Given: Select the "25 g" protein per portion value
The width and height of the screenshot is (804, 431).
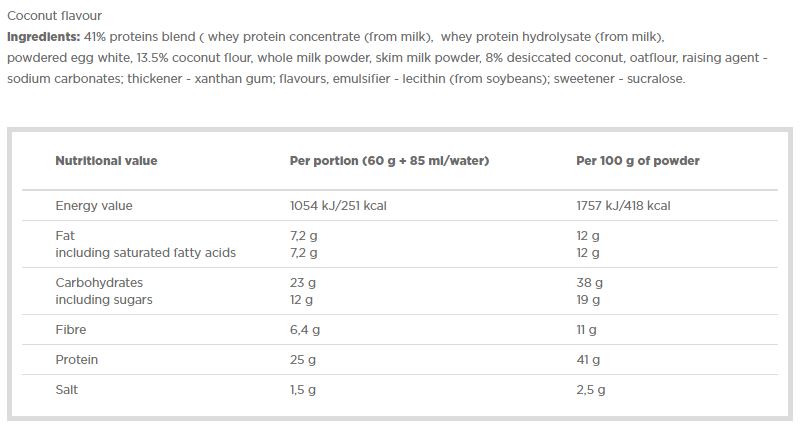Looking at the screenshot, I should click(302, 359).
